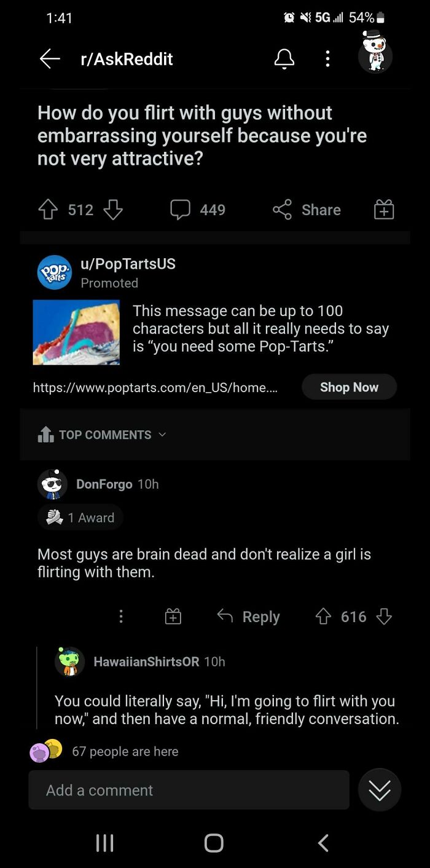Screen dimensions: 430x868
Task: Expand the Top Comments sort dropdown
Action: click(103, 435)
